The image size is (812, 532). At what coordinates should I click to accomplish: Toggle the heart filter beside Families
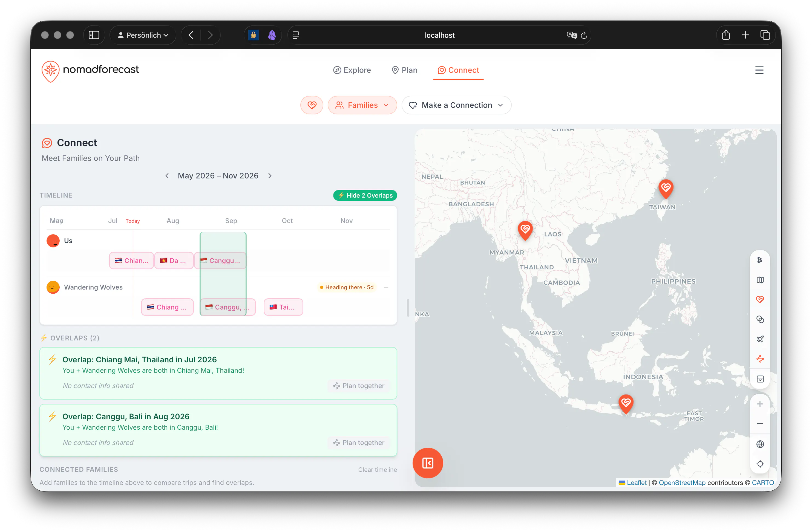pyautogui.click(x=312, y=105)
